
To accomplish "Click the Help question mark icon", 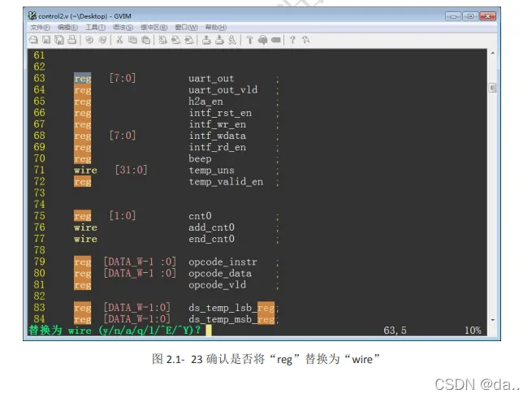I will click(x=293, y=40).
